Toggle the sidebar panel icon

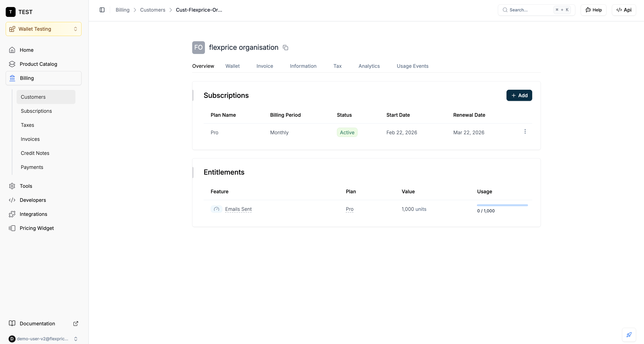[x=102, y=10]
